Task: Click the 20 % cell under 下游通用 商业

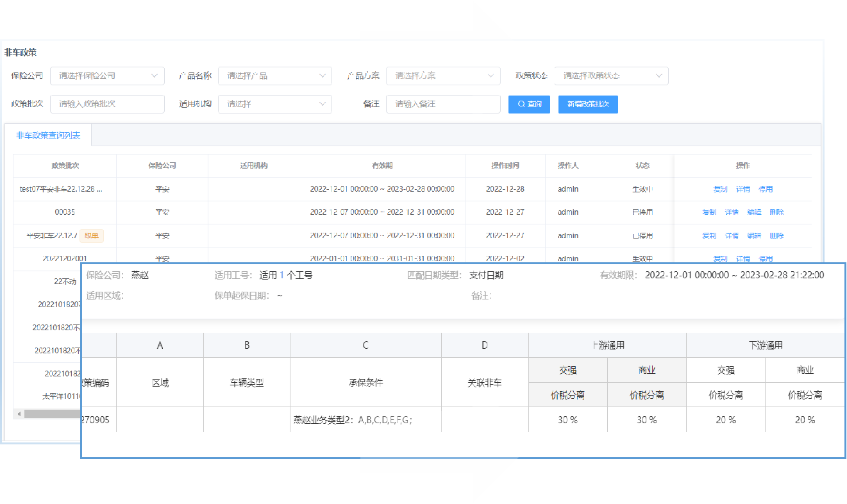Action: coord(805,420)
